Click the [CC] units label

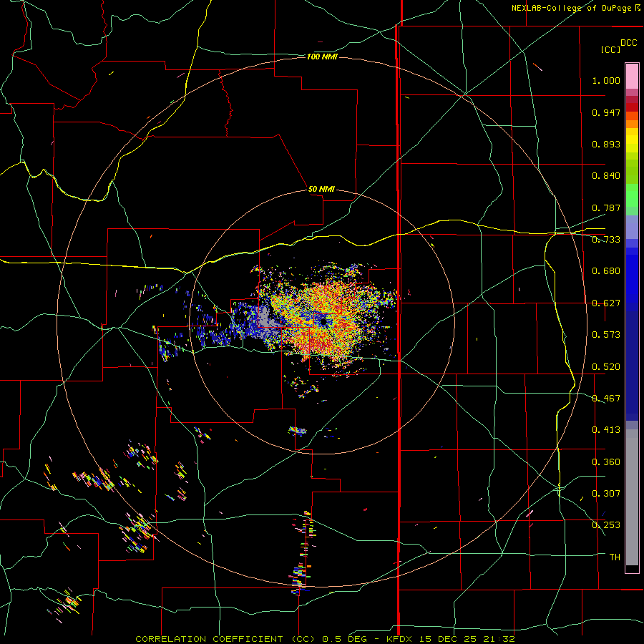coord(610,49)
